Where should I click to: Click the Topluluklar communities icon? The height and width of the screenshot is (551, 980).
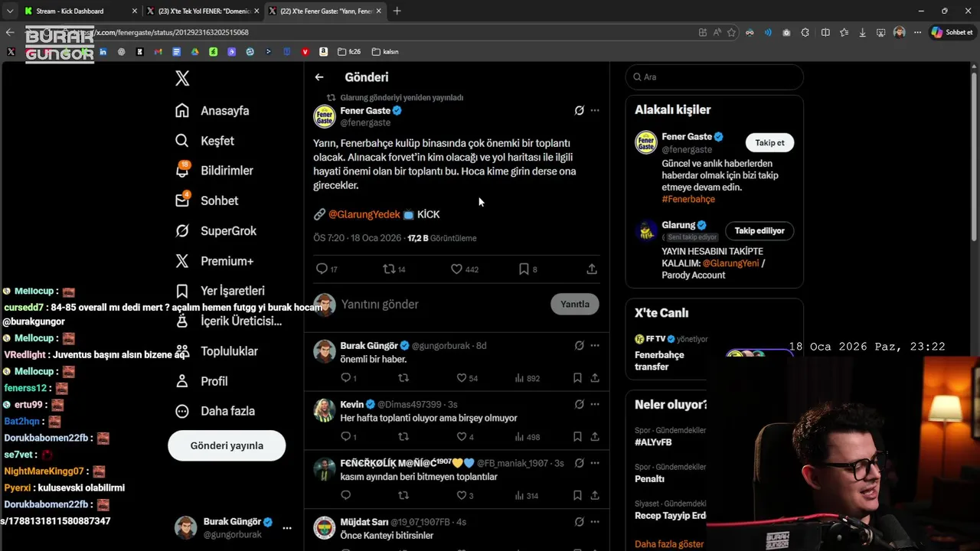(x=182, y=351)
